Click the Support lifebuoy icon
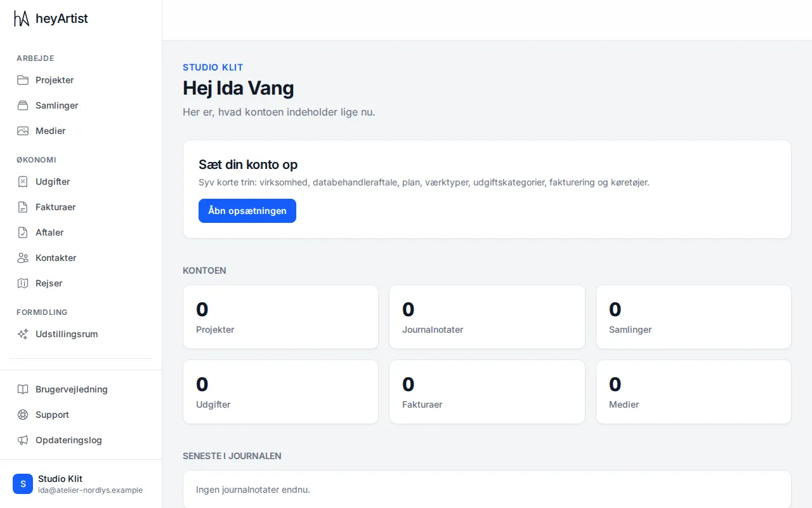Viewport: 812px width, 508px height. (x=23, y=415)
